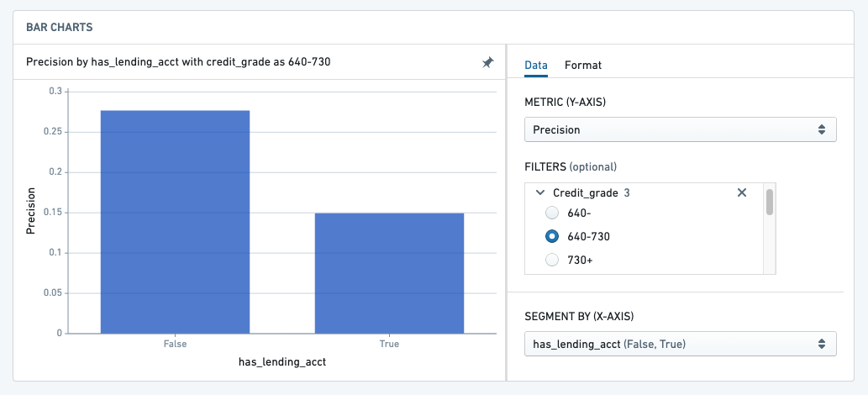Click the True x-axis tick label
Image resolution: width=868 pixels, height=395 pixels.
coord(389,344)
